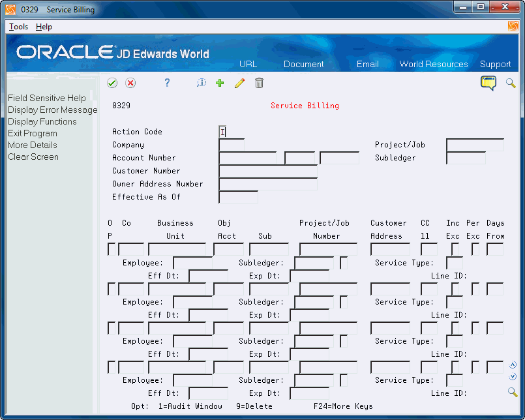525x420 pixels.
Task: Click the first row Project/Job Number field
Action: (328, 249)
